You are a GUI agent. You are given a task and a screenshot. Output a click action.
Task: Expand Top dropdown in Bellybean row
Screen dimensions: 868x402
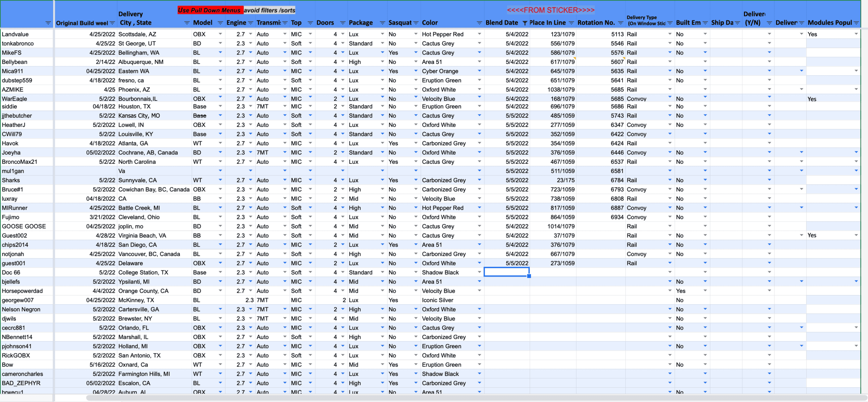pos(310,62)
